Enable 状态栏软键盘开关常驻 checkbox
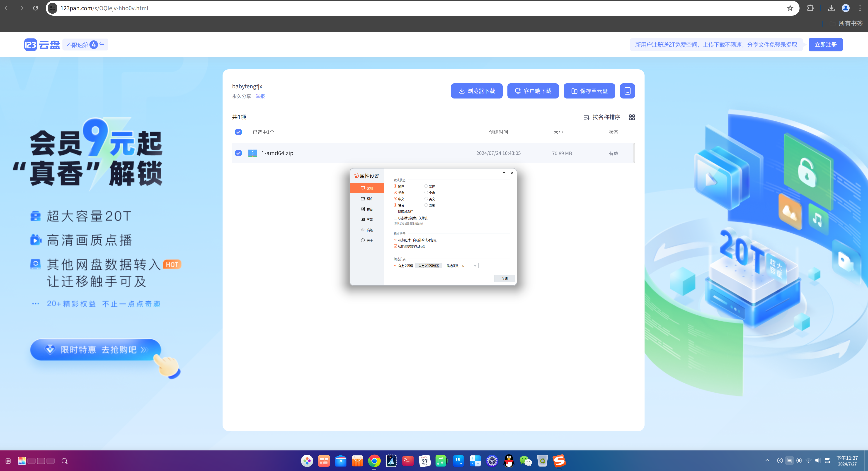Viewport: 868px width, 471px height. (x=395, y=218)
